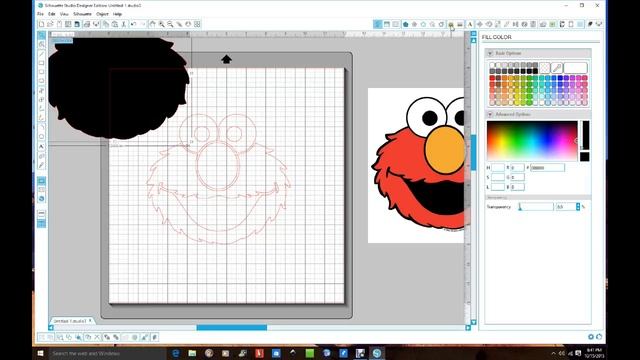Click the Open file folder icon
640x360 pixels.
[50, 24]
